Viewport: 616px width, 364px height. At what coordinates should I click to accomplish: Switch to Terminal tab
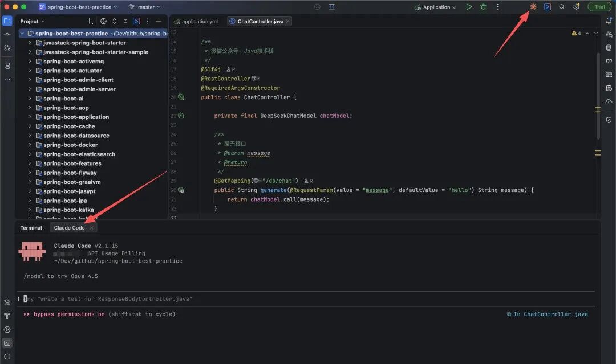31,227
